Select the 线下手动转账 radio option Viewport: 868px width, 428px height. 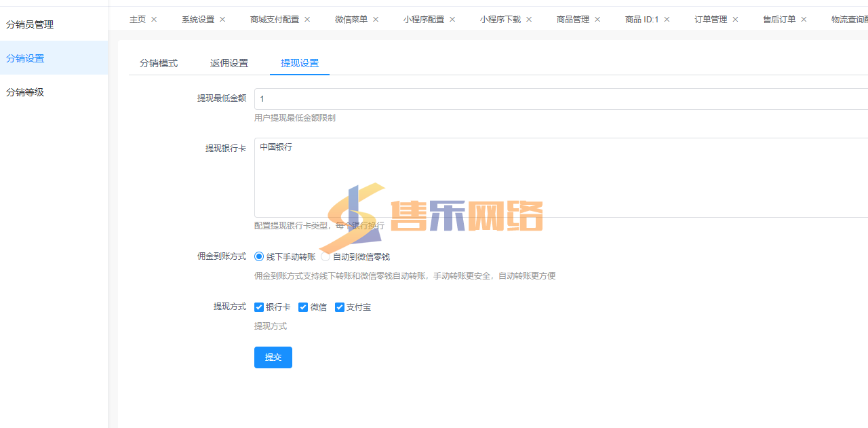[x=259, y=257]
